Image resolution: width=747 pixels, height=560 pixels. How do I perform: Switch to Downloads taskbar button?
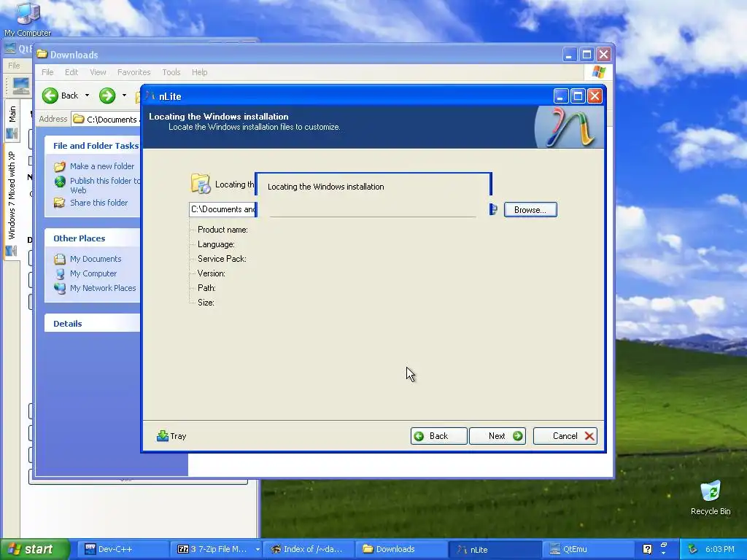pos(402,549)
